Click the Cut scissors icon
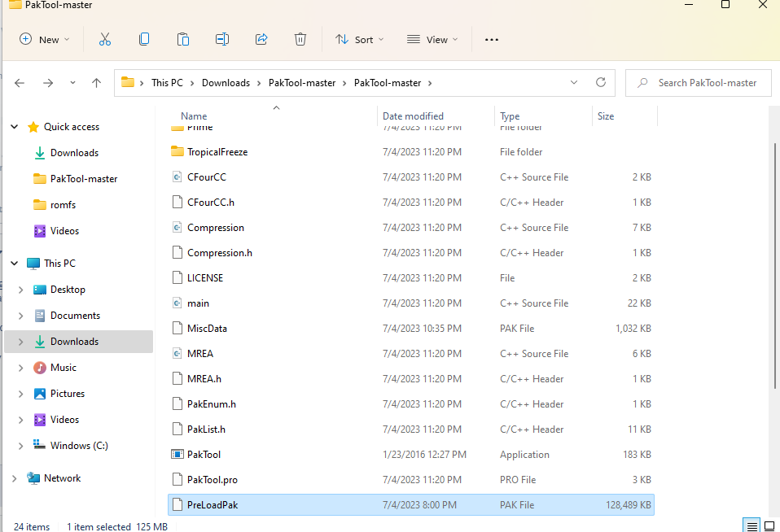Screen dimensions: 780x532 (104, 39)
